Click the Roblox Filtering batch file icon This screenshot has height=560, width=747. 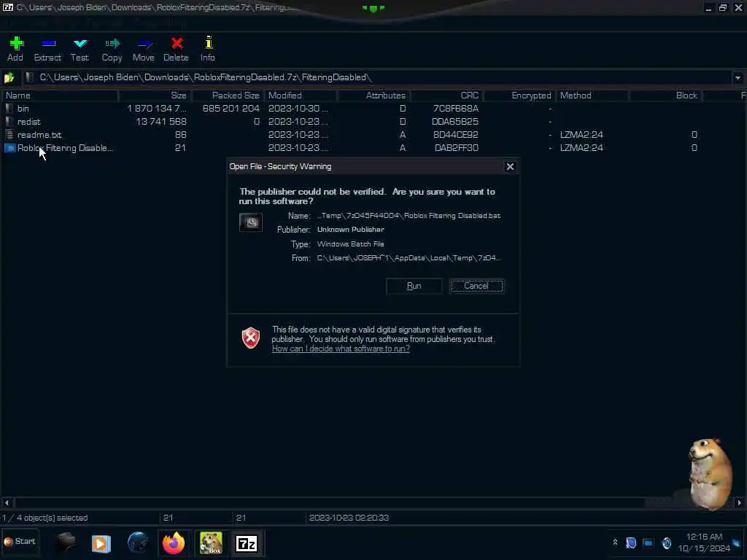tap(9, 148)
